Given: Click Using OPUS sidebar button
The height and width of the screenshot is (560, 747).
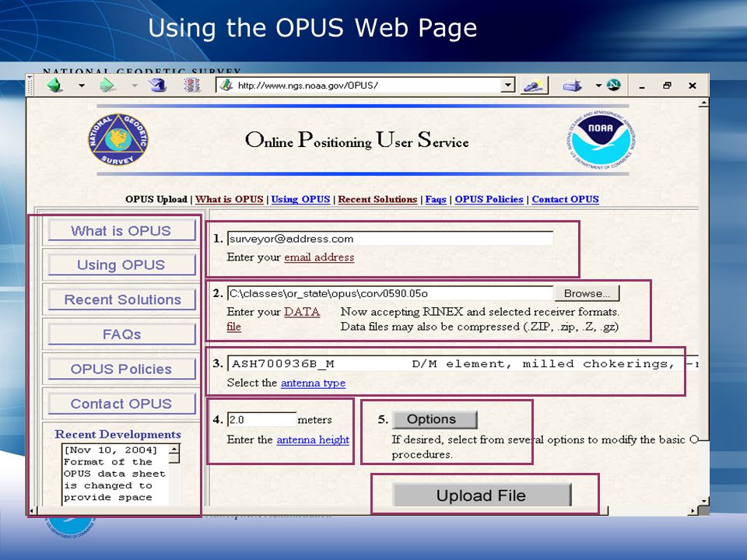Looking at the screenshot, I should (121, 264).
